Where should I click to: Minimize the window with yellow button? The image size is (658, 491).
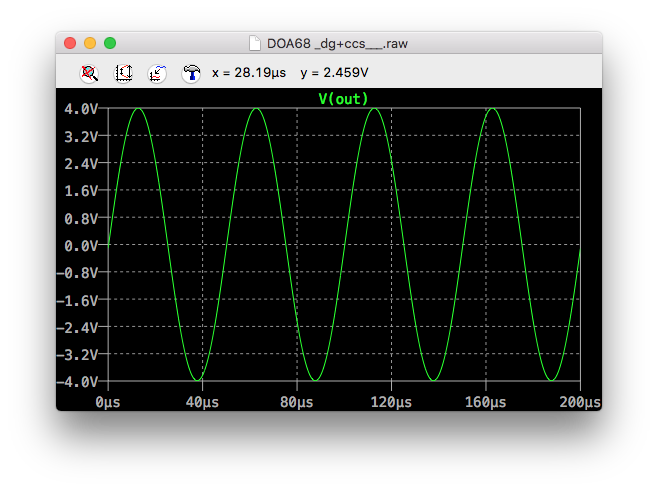(90, 43)
